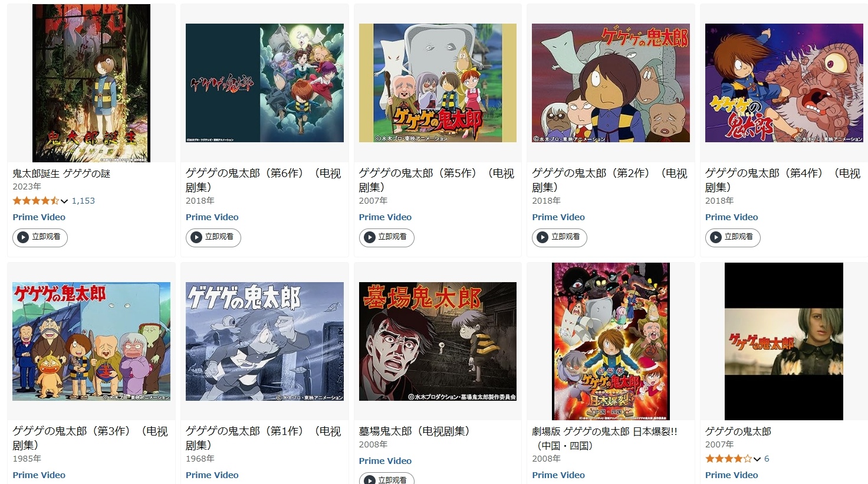Click play icon for ゲゲゲの鬼太郎 第6作
The image size is (868, 484).
click(196, 237)
